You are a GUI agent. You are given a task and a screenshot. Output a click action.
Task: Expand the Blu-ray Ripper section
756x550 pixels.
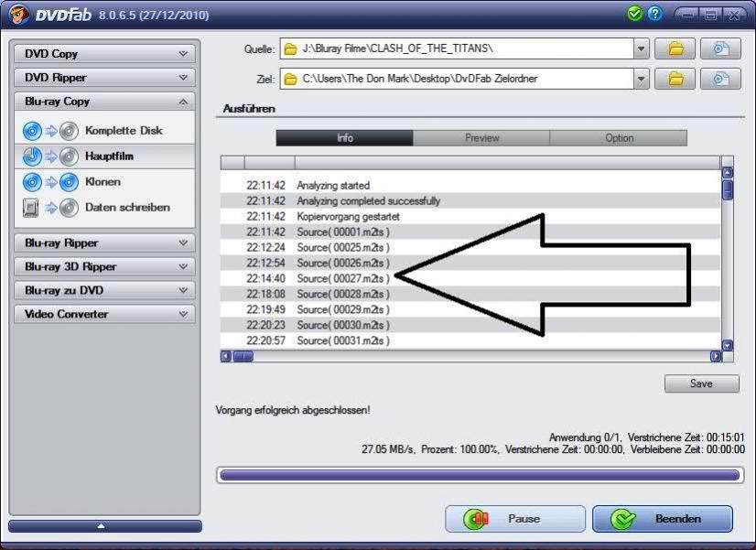tap(104, 243)
